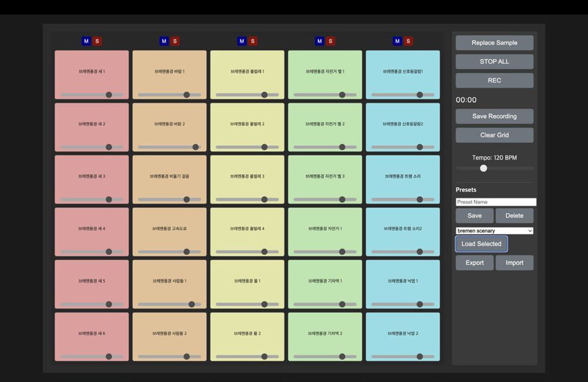Stop all sounds with STOP ALL

pos(495,62)
